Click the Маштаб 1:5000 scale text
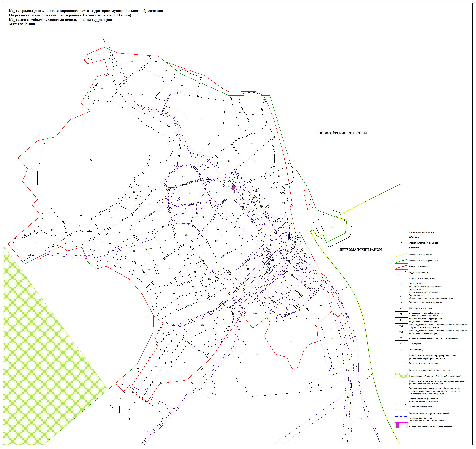This screenshot has width=476, height=449. 22,24
